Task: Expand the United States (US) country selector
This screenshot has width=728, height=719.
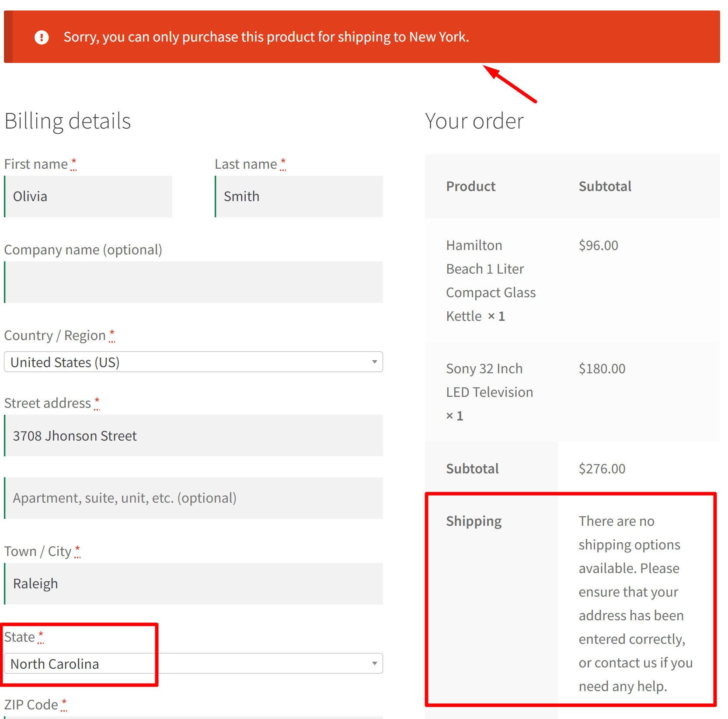Action: pos(192,362)
